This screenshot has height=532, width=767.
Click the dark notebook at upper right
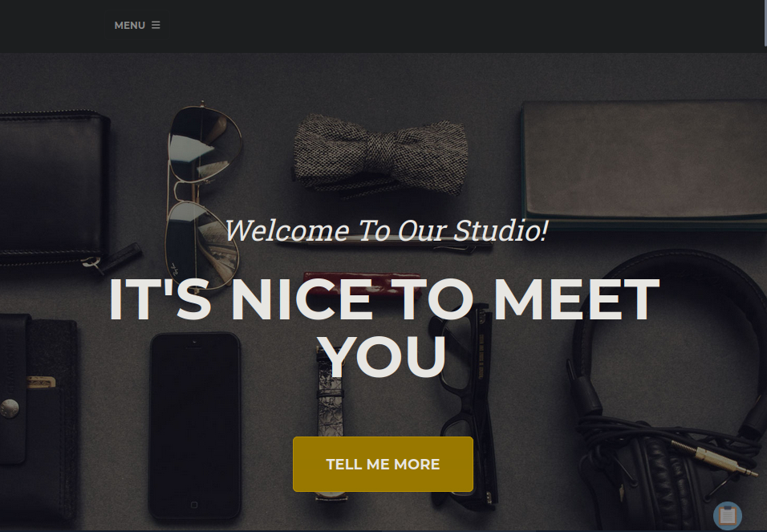point(643,163)
